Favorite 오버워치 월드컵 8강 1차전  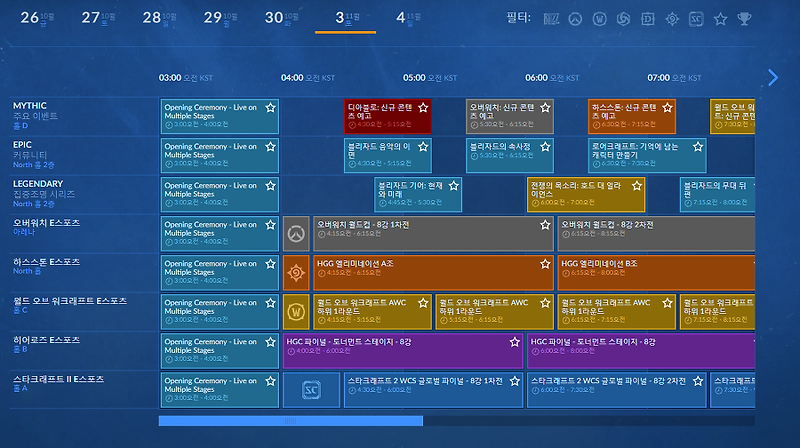(x=545, y=225)
